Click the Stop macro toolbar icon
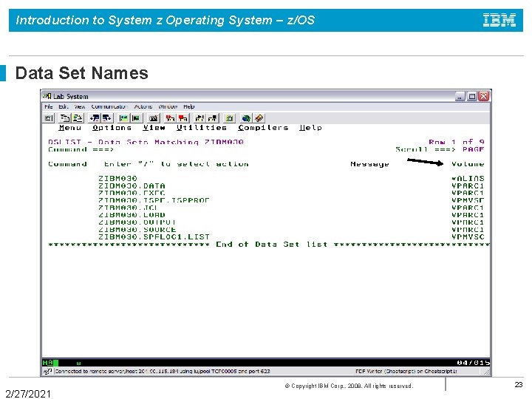This screenshot has height=399, width=532. tap(183, 118)
